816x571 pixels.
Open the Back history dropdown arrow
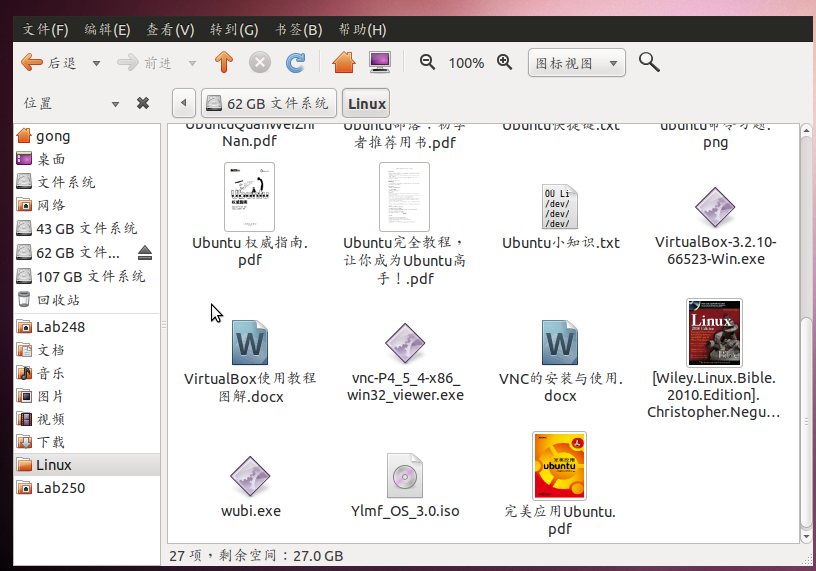tap(96, 64)
